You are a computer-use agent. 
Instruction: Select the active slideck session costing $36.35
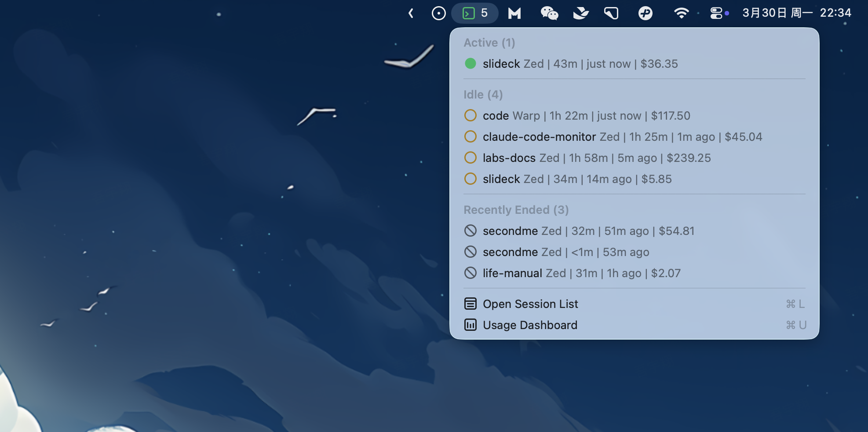pyautogui.click(x=580, y=64)
